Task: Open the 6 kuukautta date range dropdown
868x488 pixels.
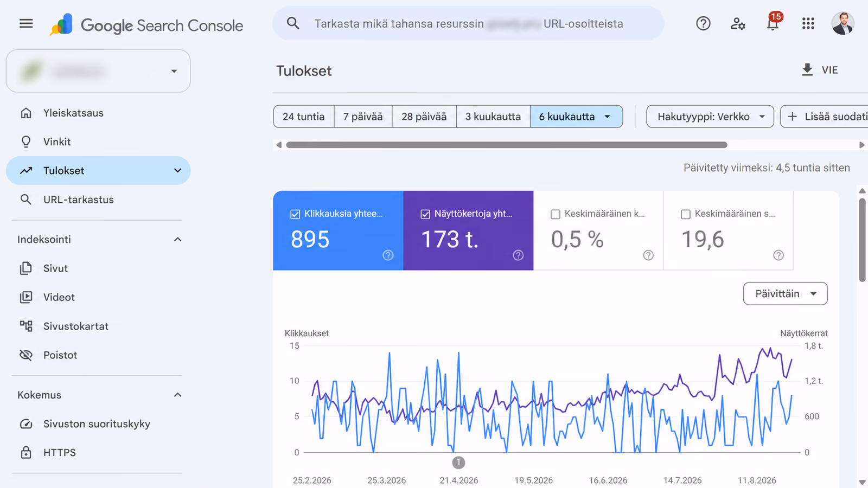Action: pos(576,117)
